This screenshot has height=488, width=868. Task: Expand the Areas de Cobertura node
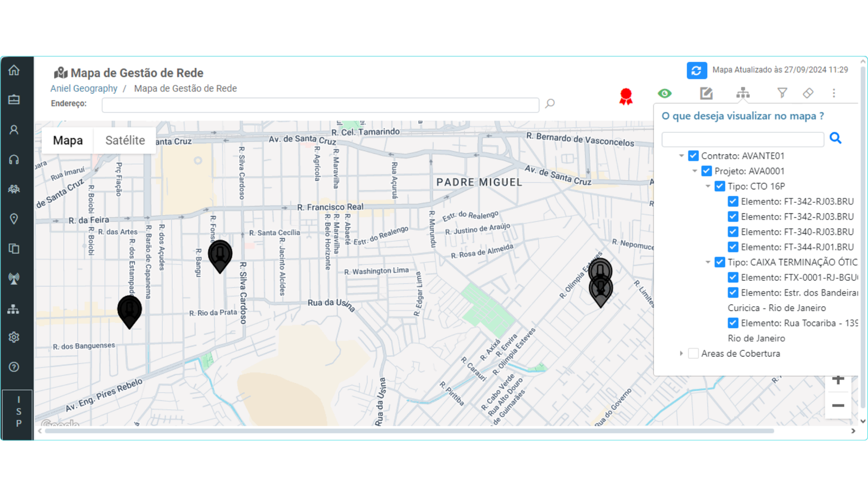[681, 354]
